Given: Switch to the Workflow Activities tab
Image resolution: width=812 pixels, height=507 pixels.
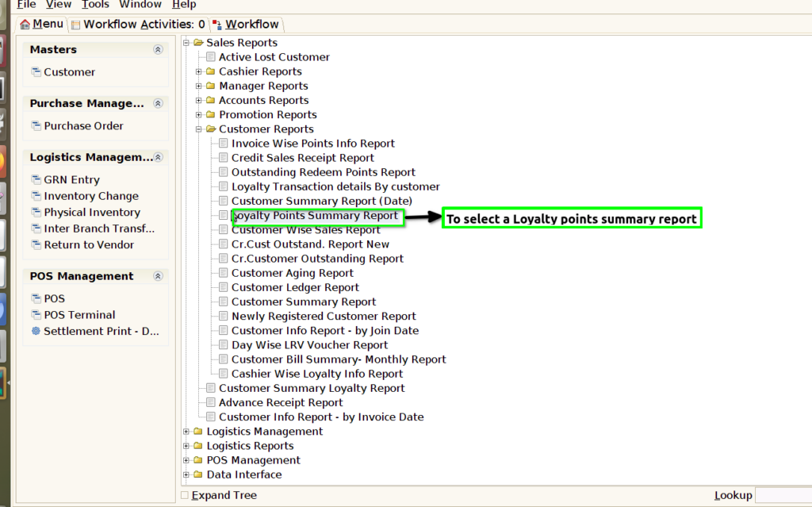Looking at the screenshot, I should pyautogui.click(x=138, y=25).
